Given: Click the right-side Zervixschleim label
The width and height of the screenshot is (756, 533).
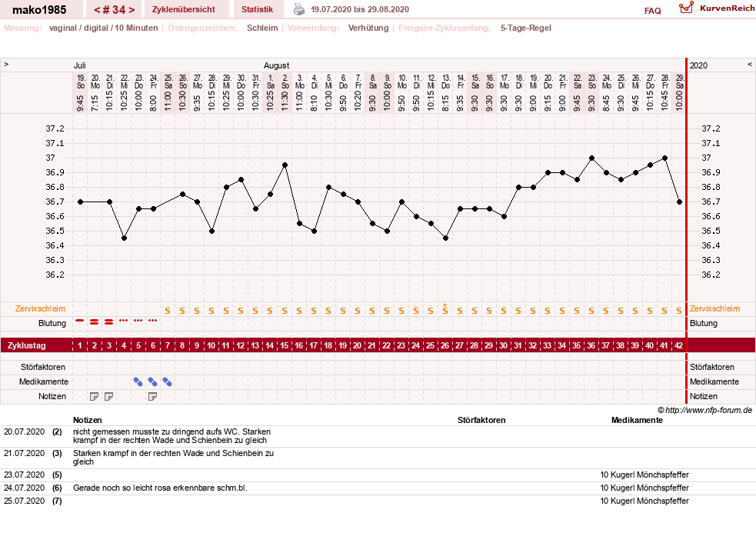Looking at the screenshot, I should [714, 308].
